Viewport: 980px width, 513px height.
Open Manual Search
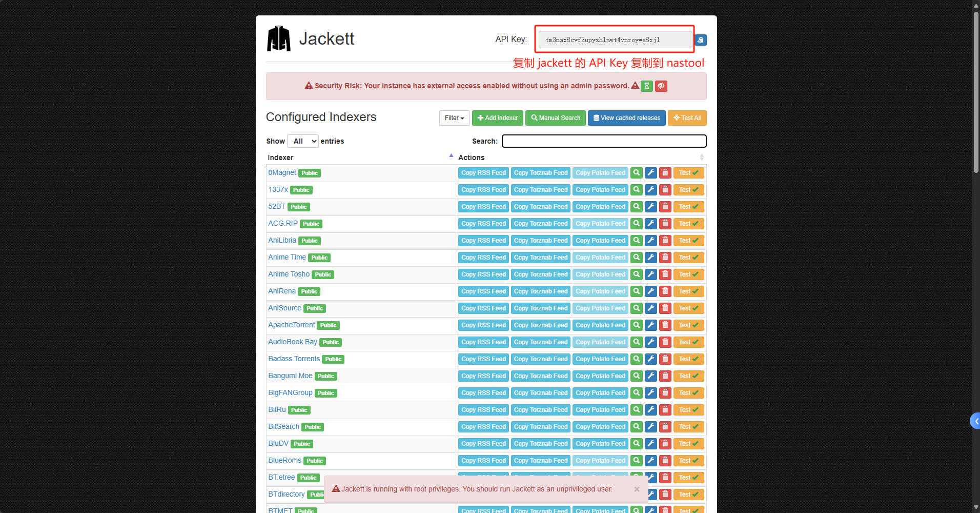(x=556, y=118)
